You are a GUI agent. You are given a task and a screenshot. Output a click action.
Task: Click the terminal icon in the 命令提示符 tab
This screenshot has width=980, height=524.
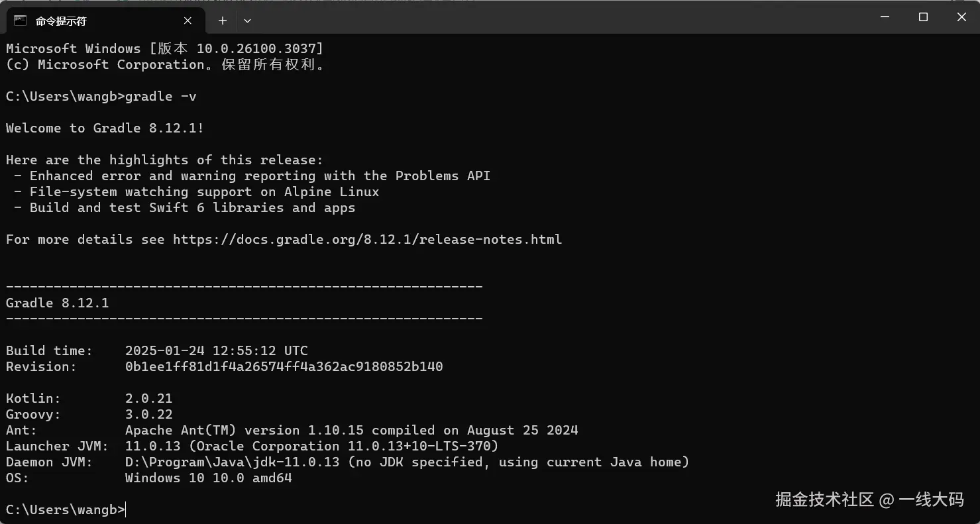click(21, 21)
